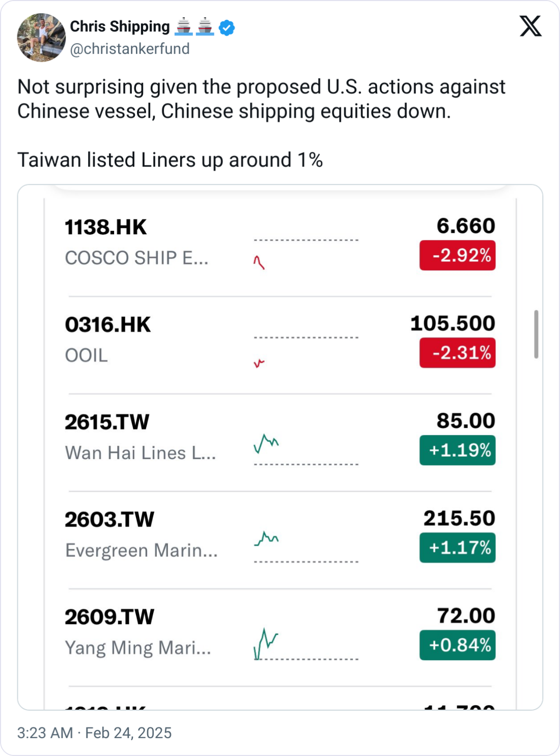Click the Chris Shipping display name

(120, 26)
